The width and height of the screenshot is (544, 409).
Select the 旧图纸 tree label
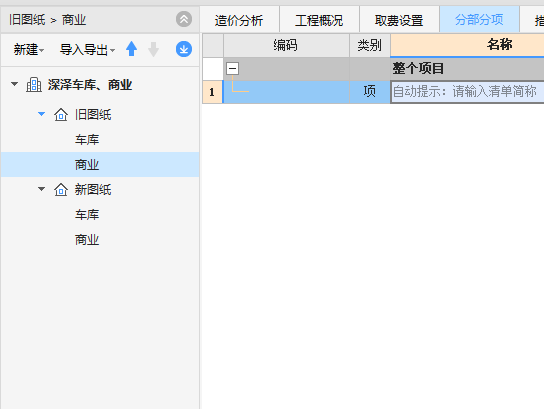pos(93,115)
